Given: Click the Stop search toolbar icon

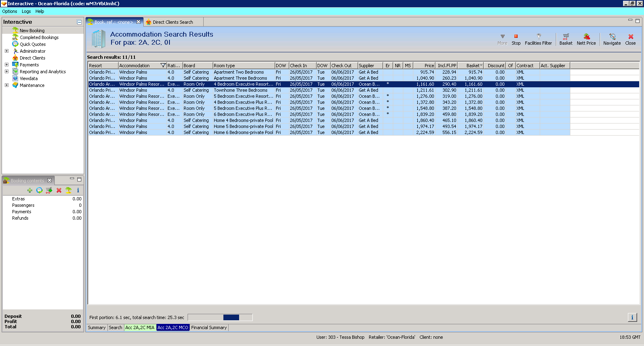Looking at the screenshot, I should tap(516, 39).
